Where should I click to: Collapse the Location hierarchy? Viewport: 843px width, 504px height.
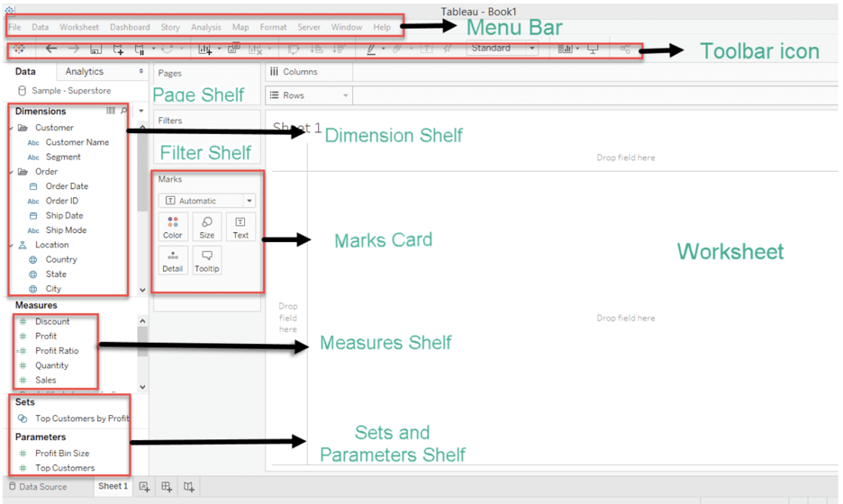coord(12,245)
